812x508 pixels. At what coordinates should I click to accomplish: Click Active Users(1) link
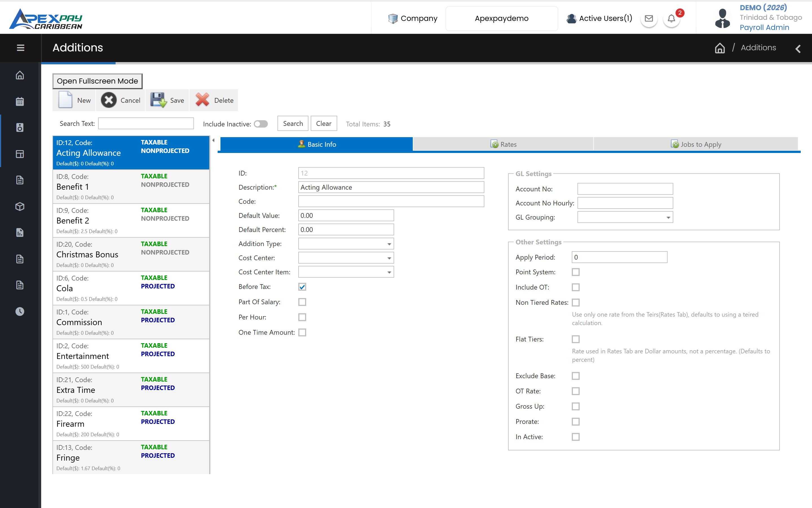[599, 18]
